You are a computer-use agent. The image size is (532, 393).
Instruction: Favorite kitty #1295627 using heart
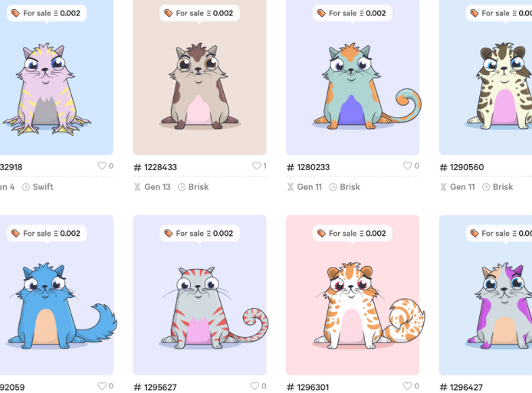click(255, 386)
